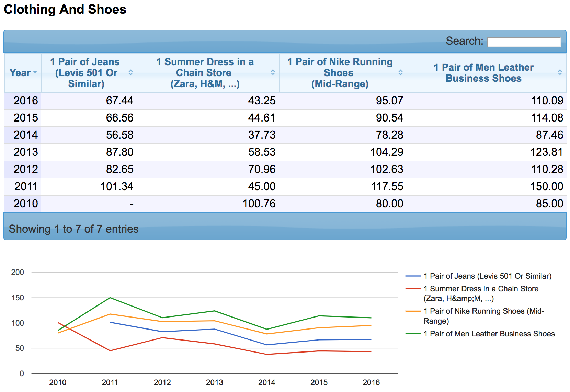Click the green line peak at 2011
This screenshot has width=570, height=392.
pyautogui.click(x=110, y=298)
